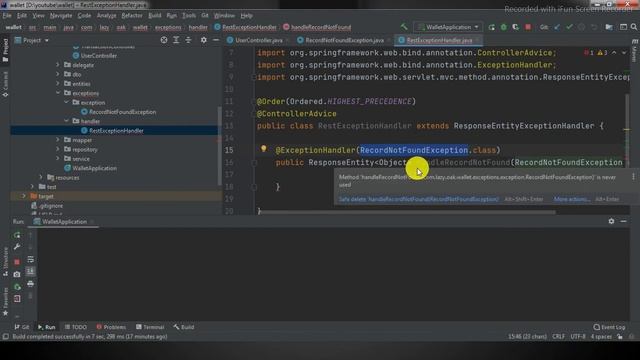Expand the entities folder
This screenshot has width=640, height=360.
58,84
